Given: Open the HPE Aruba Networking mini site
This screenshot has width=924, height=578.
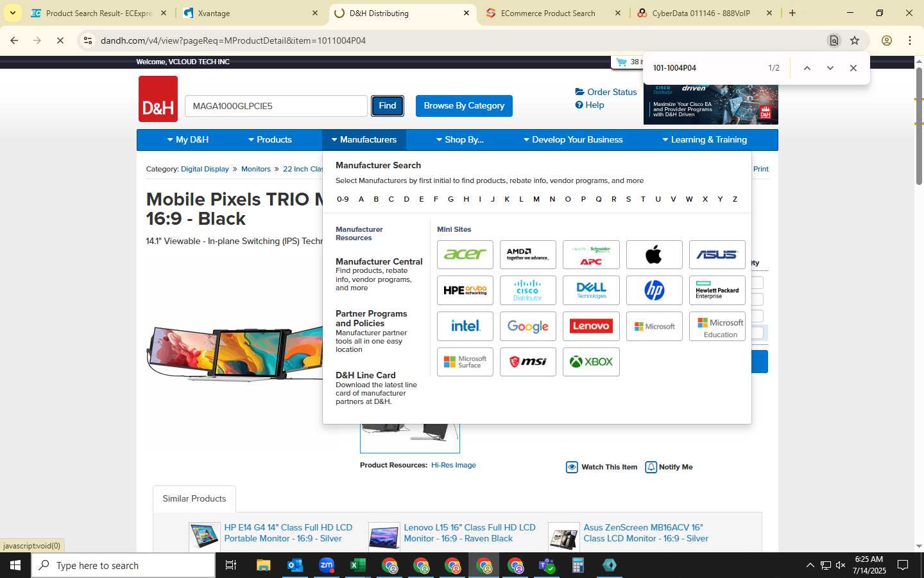Looking at the screenshot, I should (x=465, y=290).
